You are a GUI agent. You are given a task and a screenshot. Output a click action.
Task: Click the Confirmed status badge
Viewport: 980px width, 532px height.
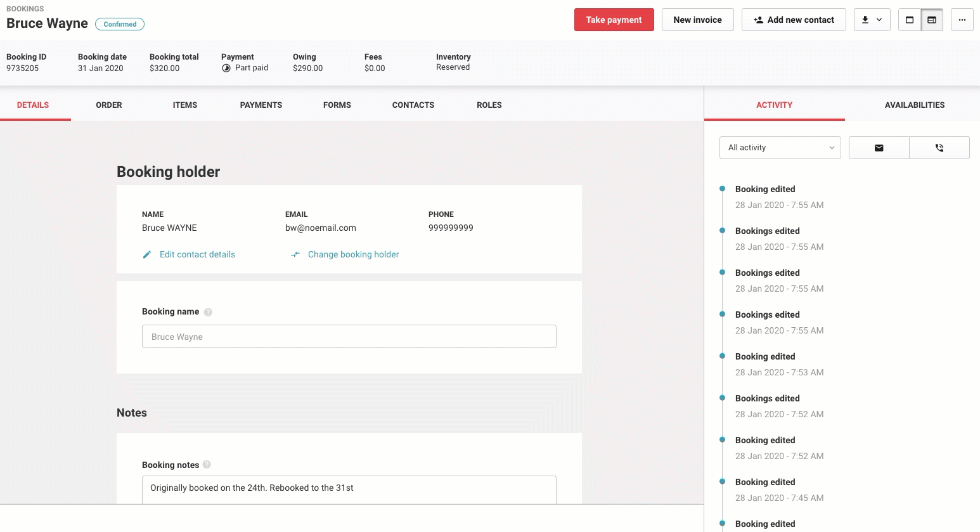(x=120, y=24)
